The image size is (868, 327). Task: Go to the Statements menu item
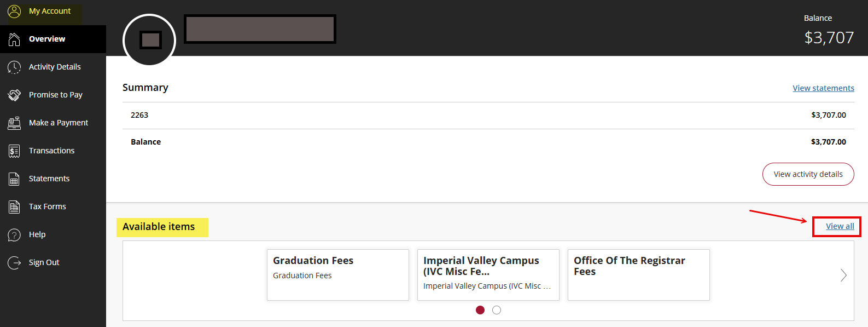[x=49, y=179]
